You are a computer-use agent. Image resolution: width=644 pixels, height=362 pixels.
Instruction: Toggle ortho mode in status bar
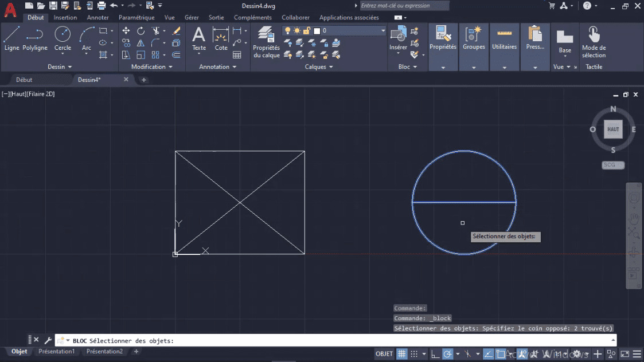pos(435,354)
